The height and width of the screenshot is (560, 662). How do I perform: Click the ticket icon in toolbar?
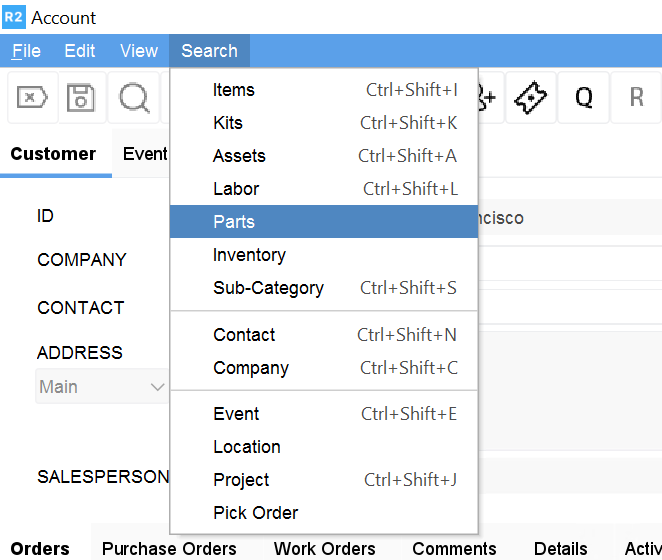tap(531, 97)
